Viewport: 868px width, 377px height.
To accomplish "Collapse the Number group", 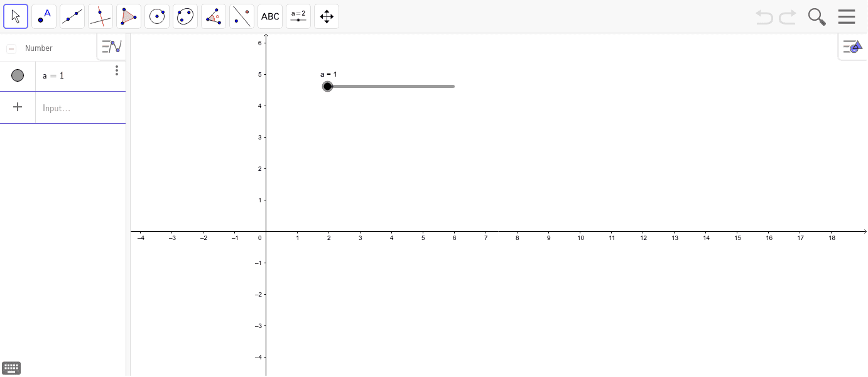I will point(11,48).
